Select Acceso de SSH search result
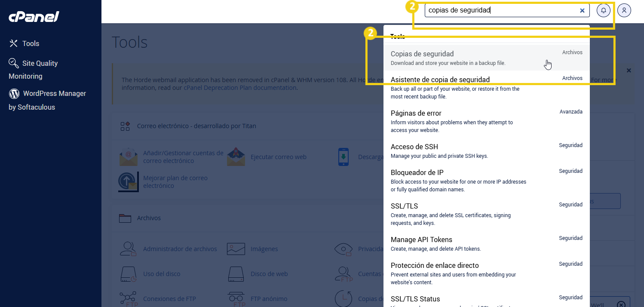 coord(487,150)
